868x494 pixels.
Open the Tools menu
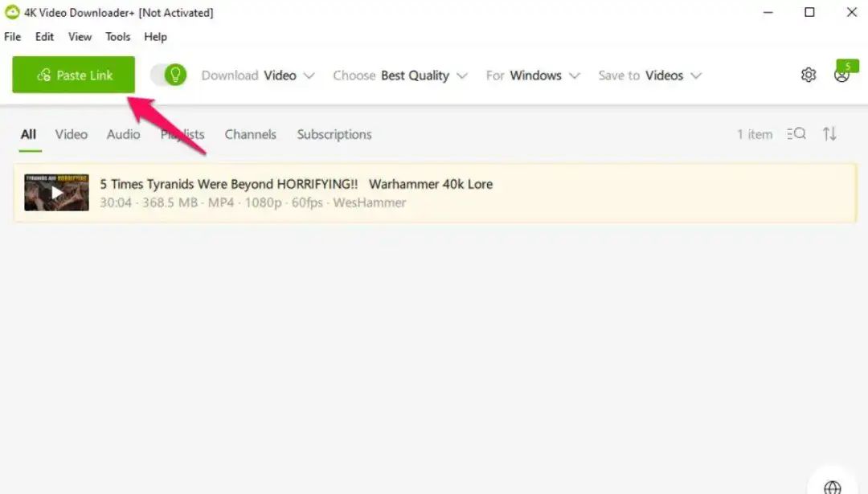[x=118, y=36]
